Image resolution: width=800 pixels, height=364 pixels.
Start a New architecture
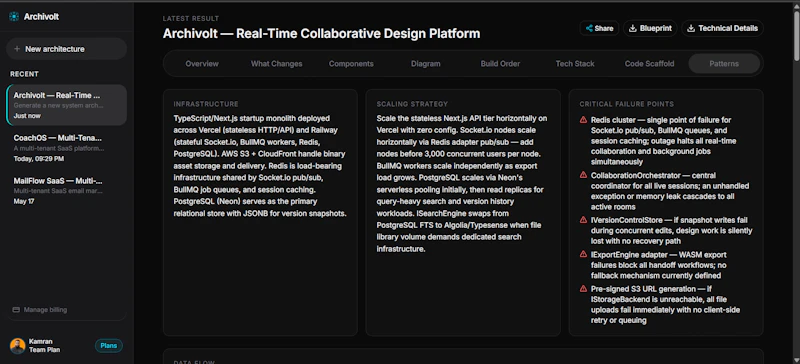pyautogui.click(x=66, y=49)
